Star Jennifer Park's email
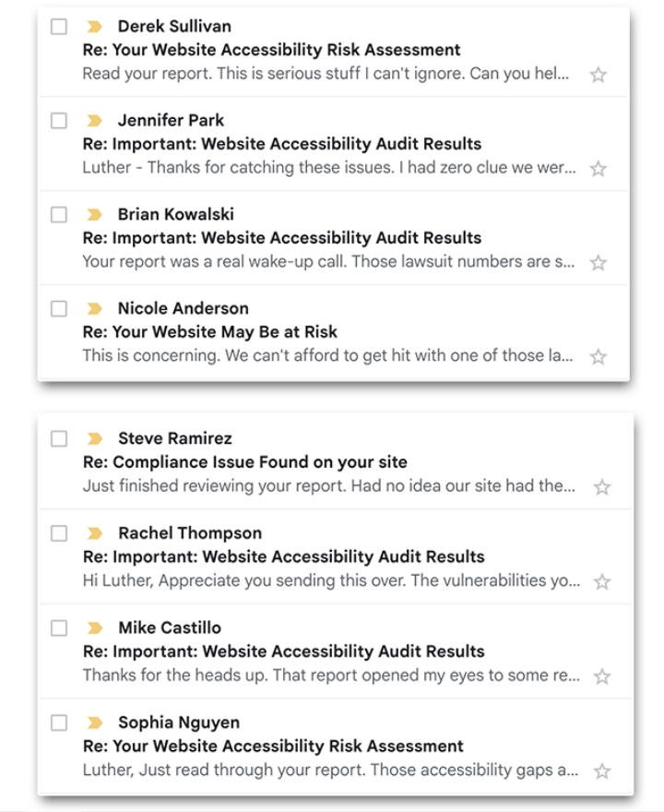 [x=598, y=169]
